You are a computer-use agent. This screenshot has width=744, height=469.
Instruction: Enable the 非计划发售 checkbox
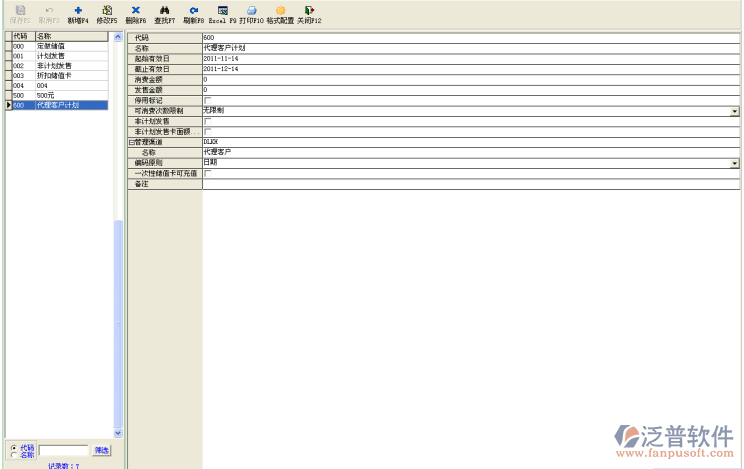coord(208,122)
